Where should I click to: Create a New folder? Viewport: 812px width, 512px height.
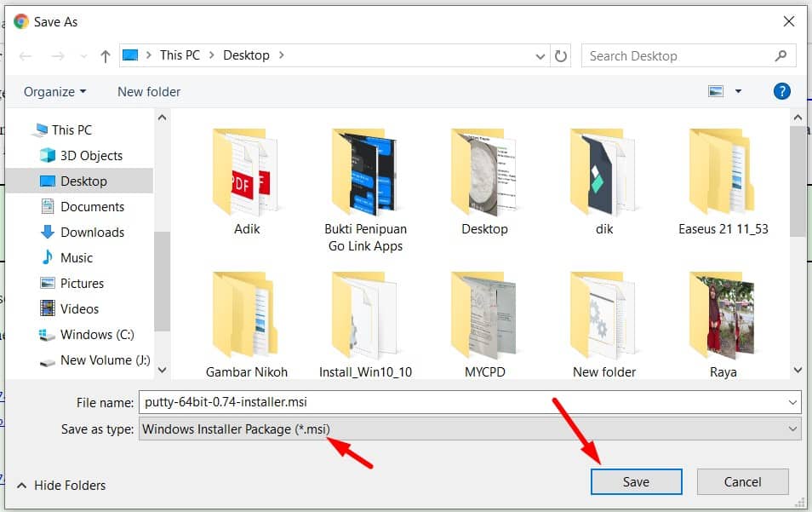[x=149, y=92]
